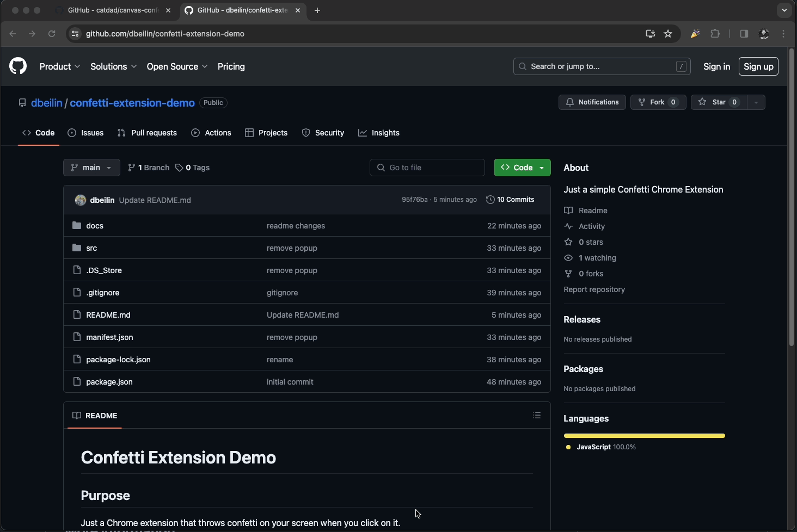This screenshot has width=797, height=532.
Task: Open the 0 Tags link
Action: pos(193,168)
